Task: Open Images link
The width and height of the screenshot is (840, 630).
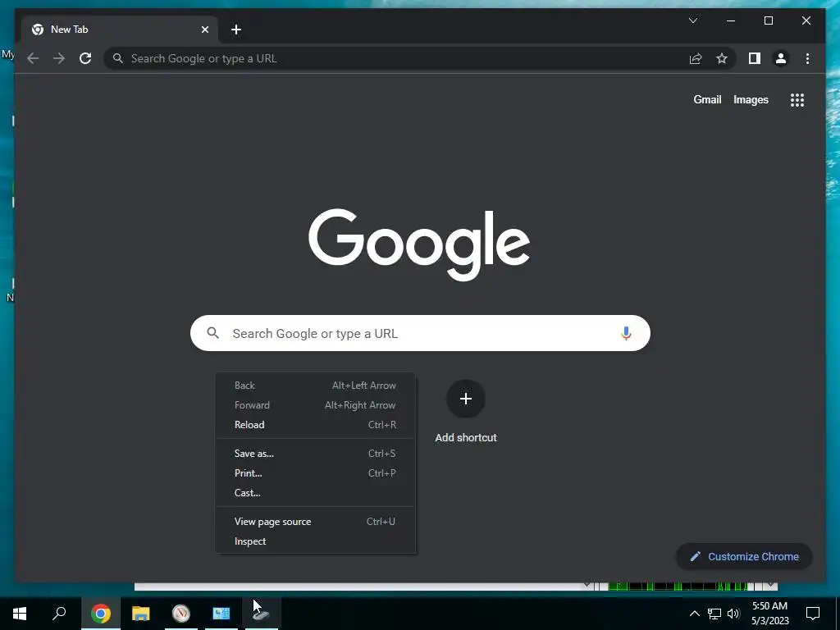Action: tap(751, 99)
